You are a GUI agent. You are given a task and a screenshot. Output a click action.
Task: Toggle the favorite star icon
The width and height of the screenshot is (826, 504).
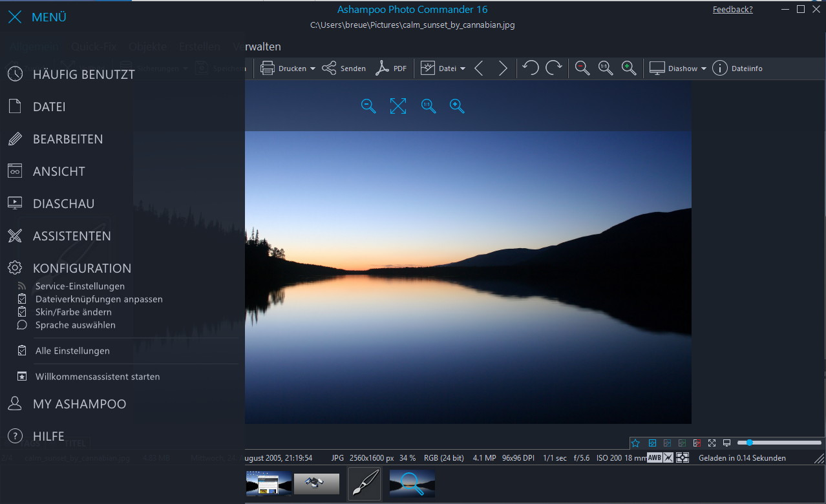635,443
